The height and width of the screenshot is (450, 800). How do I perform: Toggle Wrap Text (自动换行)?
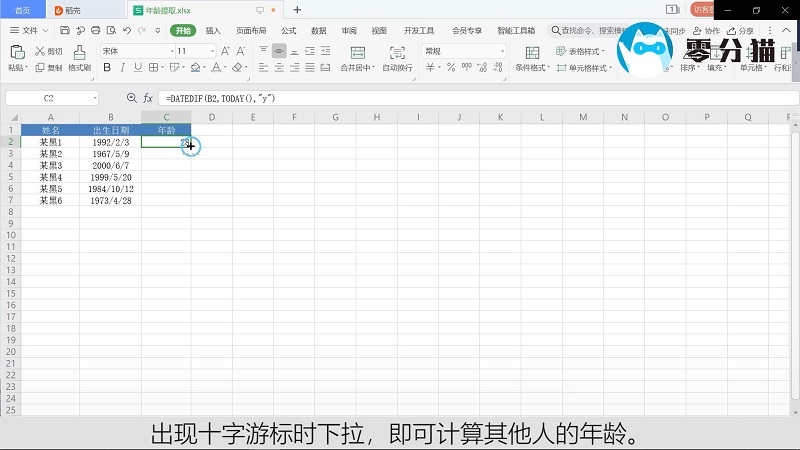[397, 58]
